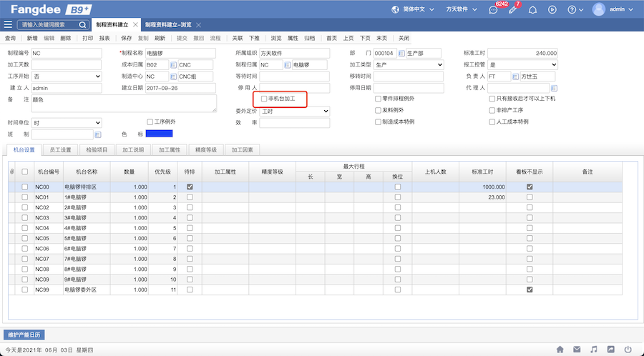This screenshot has height=356, width=644.
Task: Expand the 工序开始 dropdown
Action: click(67, 76)
